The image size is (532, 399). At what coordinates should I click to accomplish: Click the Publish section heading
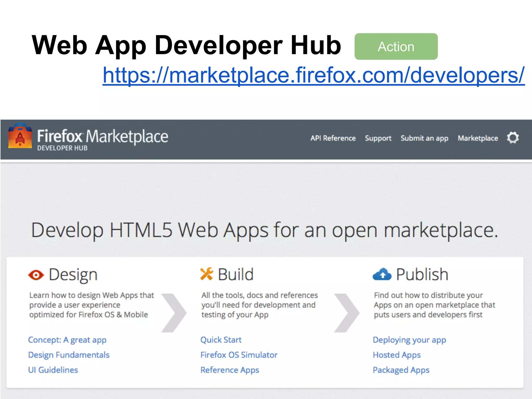[422, 274]
